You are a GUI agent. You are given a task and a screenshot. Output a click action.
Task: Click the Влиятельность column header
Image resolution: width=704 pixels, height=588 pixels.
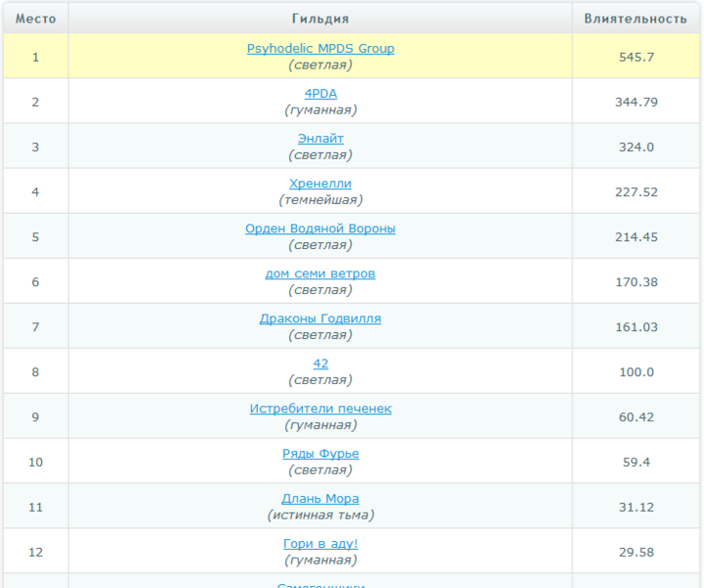635,19
